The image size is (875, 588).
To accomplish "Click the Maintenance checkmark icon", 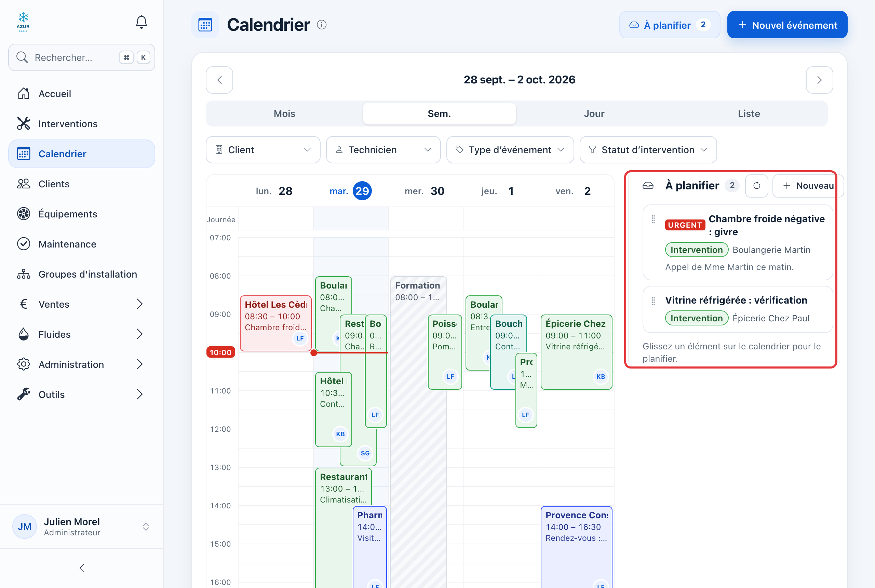I will coord(24,244).
